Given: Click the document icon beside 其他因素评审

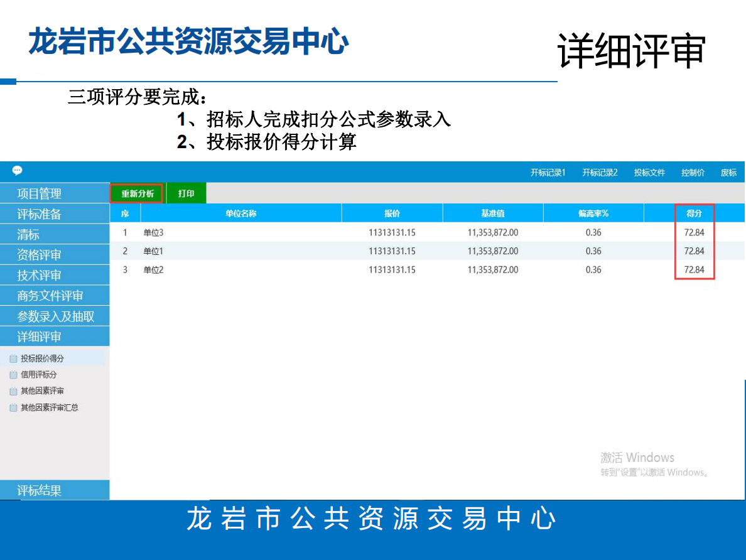Looking at the screenshot, I should click(13, 391).
